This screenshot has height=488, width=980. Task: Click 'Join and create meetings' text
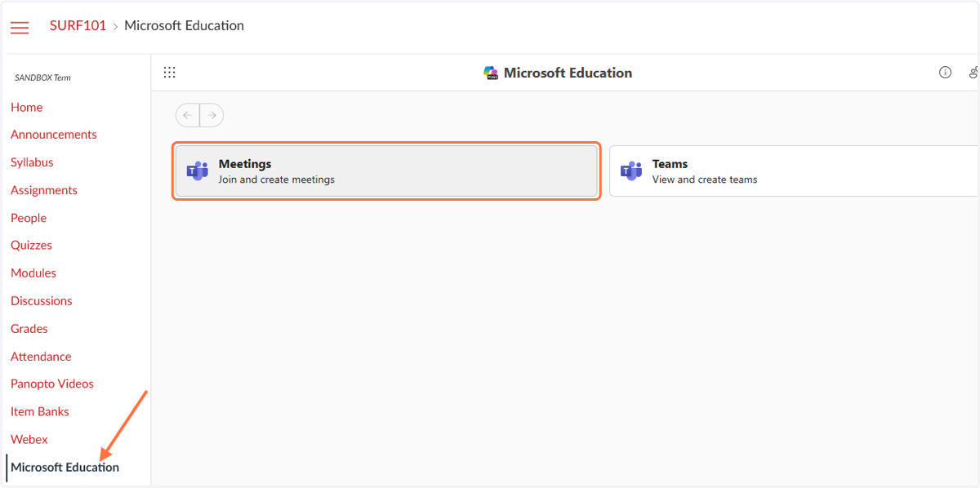click(277, 180)
